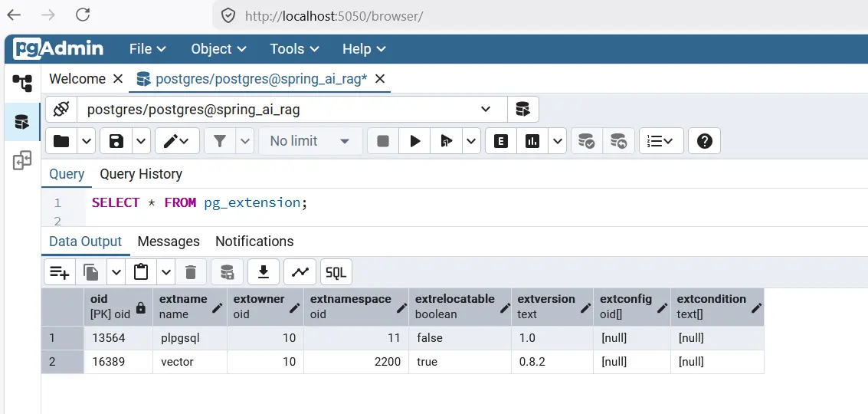This screenshot has width=868, height=414.
Task: Click the Stop query square button
Action: (383, 141)
